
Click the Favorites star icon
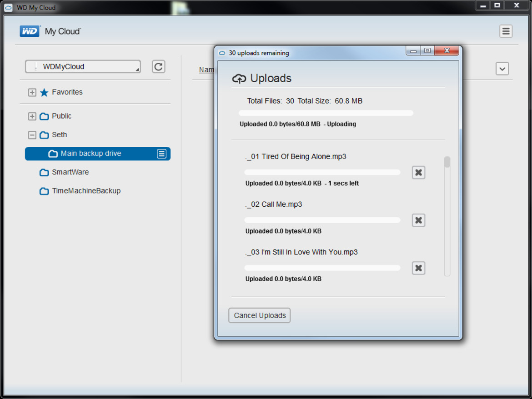coord(44,92)
